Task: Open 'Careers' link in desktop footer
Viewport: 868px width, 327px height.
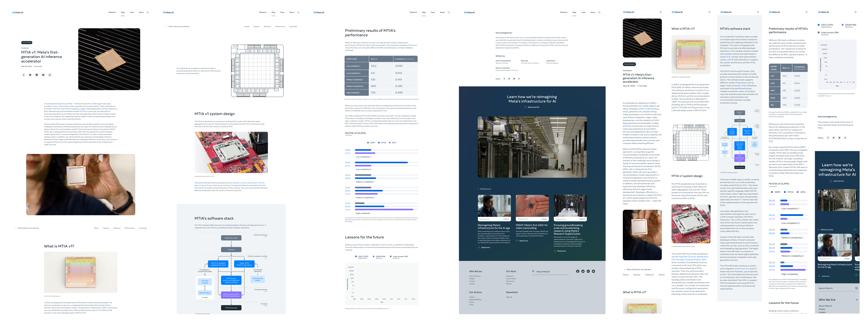Action: [472, 281]
